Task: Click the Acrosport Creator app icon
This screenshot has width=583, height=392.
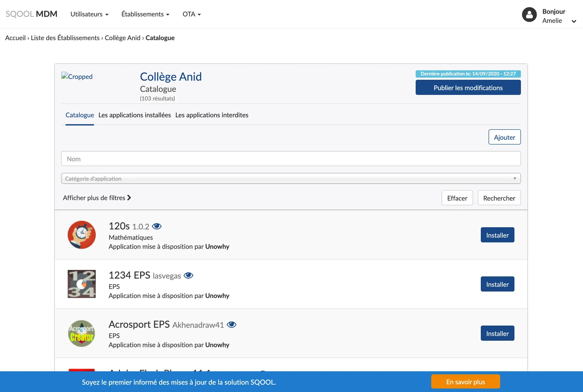Action: (82, 333)
